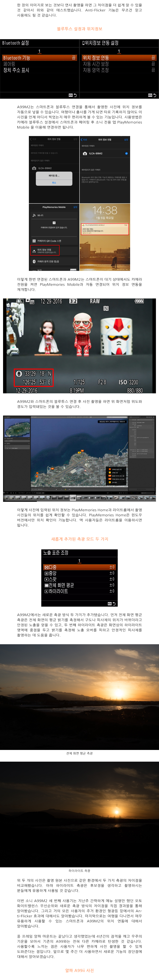Open the PLAYMEMORIES MOBILE lock-screen notification

[105, 229]
